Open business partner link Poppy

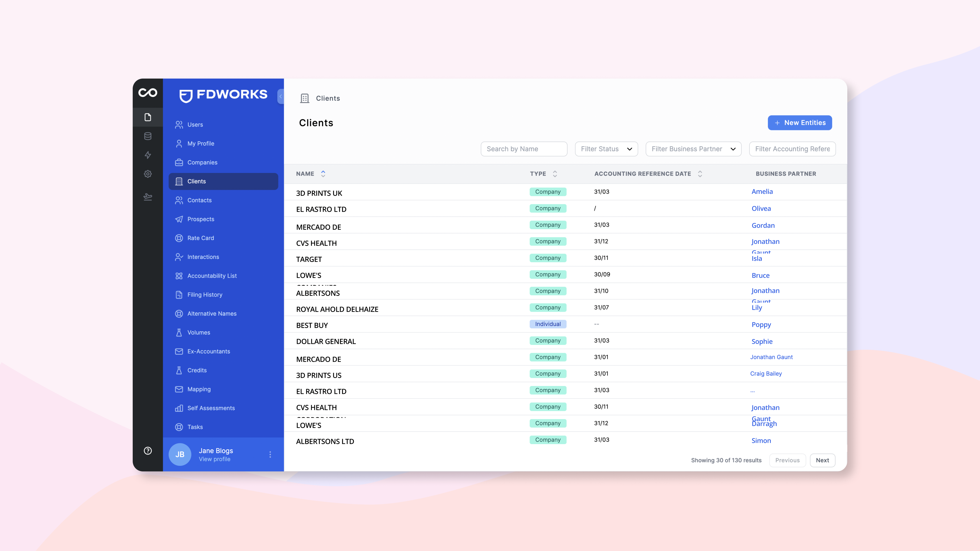(761, 325)
